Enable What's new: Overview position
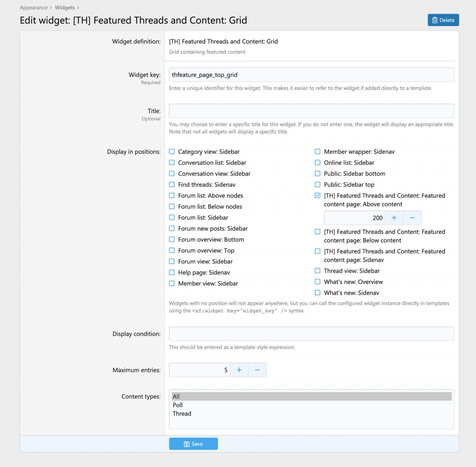The width and height of the screenshot is (476, 467). (318, 282)
